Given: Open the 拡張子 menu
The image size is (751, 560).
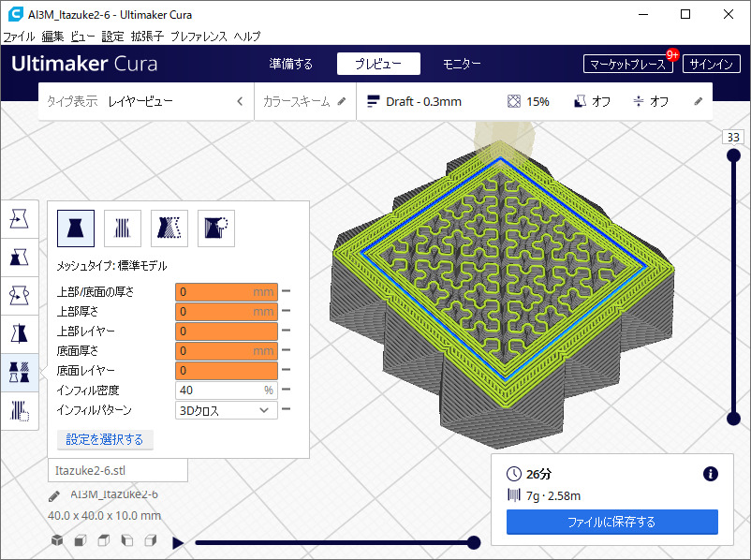Looking at the screenshot, I should pos(147,36).
